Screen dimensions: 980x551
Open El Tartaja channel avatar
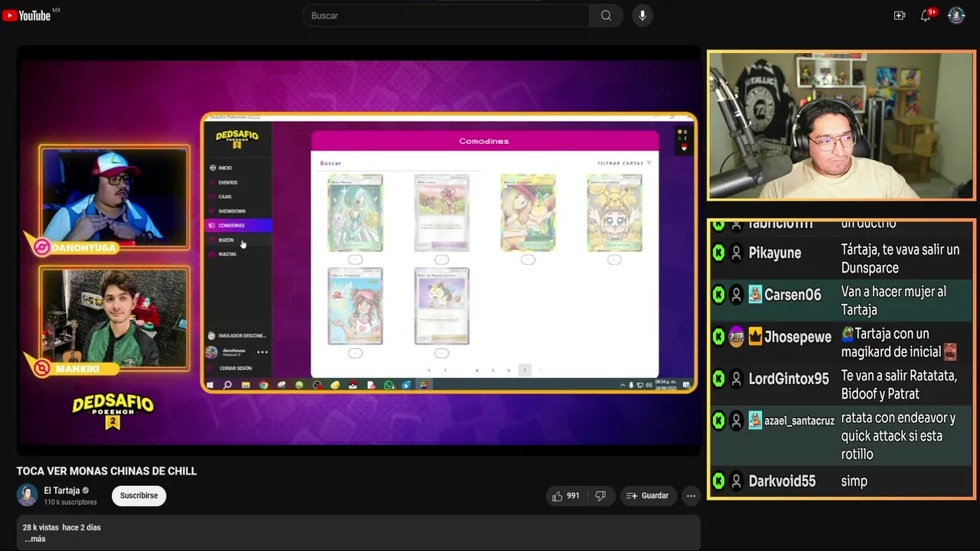point(28,495)
